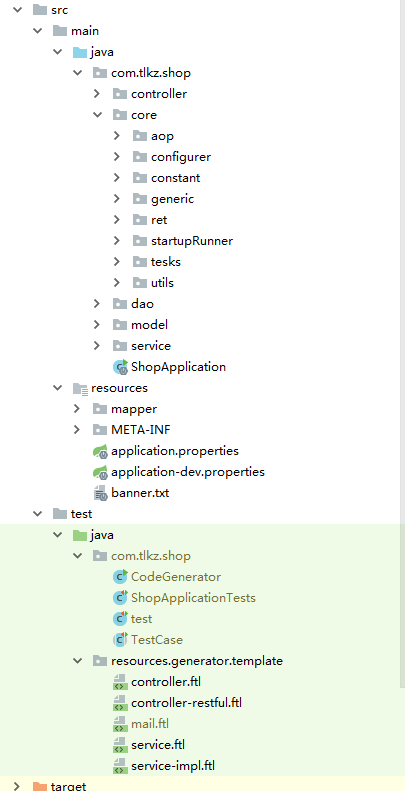Click the ShopApplication Spring Boot class icon
The width and height of the screenshot is (405, 791).
(120, 367)
